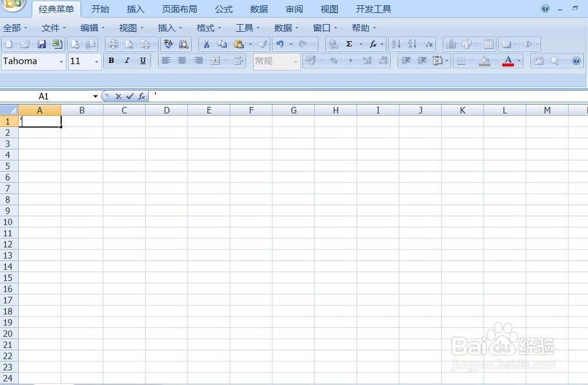Toggle Center alignment

pos(182,61)
